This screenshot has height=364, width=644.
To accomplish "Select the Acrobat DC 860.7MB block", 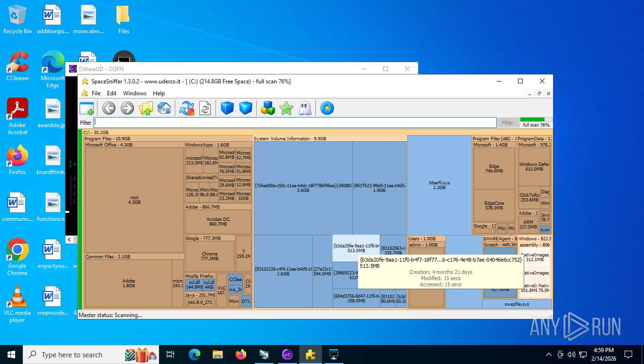I will click(x=218, y=222).
